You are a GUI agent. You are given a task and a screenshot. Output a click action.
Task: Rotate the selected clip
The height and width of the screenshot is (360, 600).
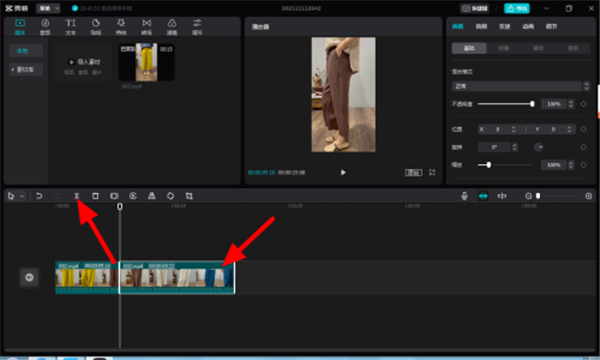[x=170, y=196]
